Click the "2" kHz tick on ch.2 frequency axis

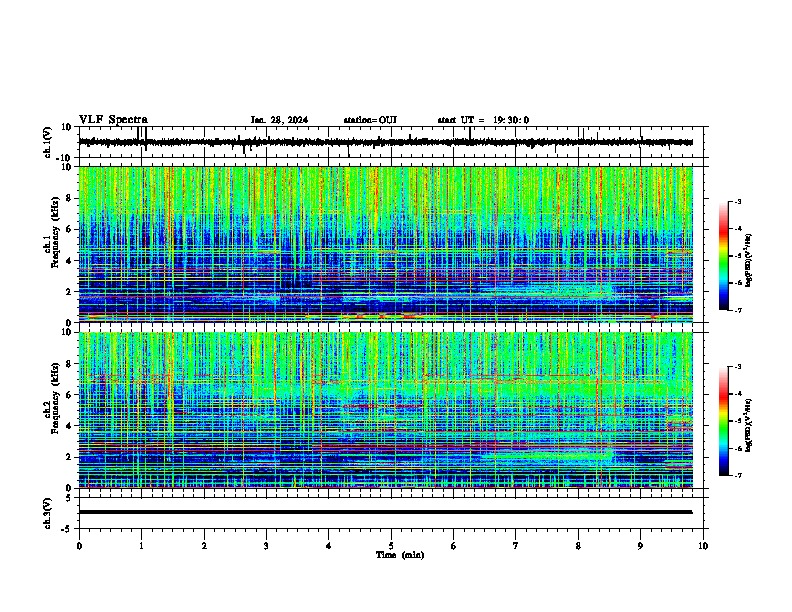coord(69,457)
